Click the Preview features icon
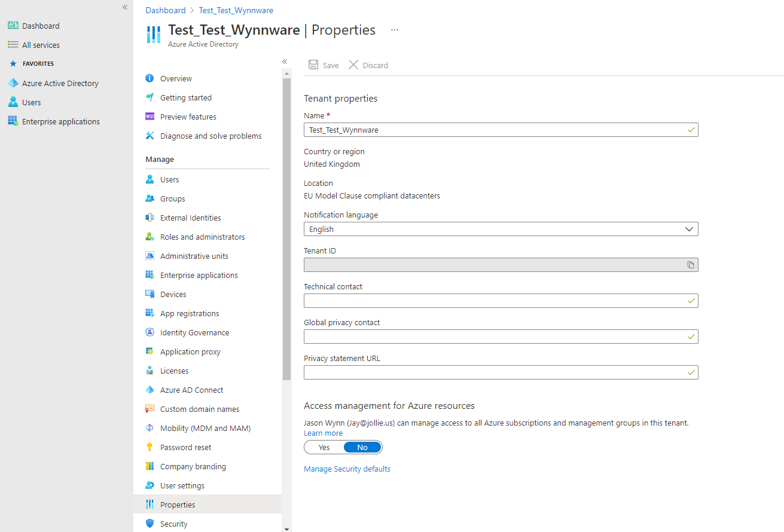Image resolution: width=784 pixels, height=532 pixels. [150, 117]
